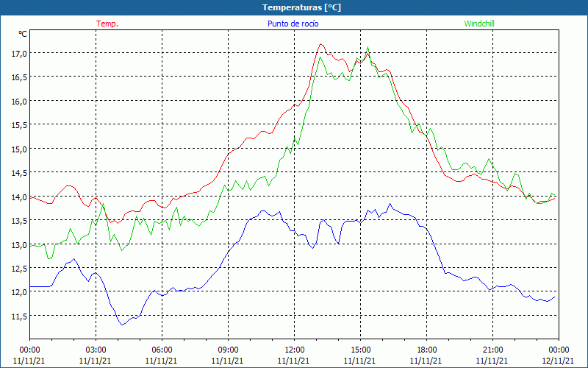Select the green 'Windchill' legend label

click(x=479, y=24)
